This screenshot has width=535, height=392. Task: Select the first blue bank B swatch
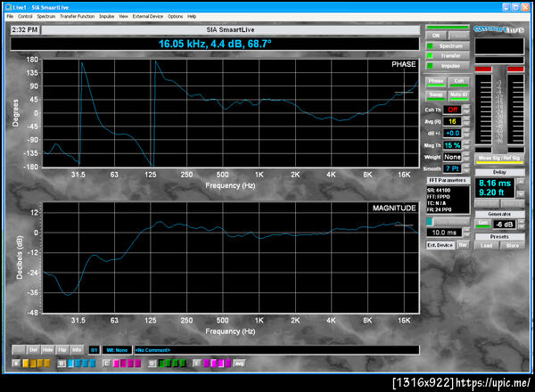[70, 363]
